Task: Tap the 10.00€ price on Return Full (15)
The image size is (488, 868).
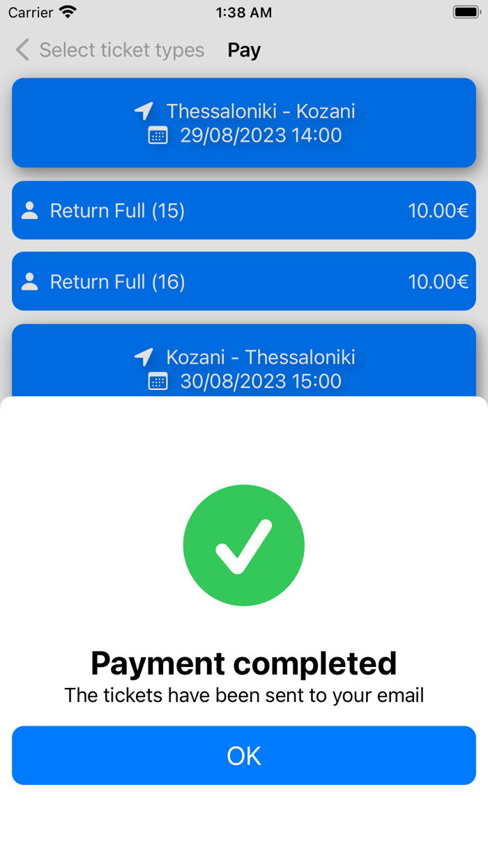Action: [439, 210]
